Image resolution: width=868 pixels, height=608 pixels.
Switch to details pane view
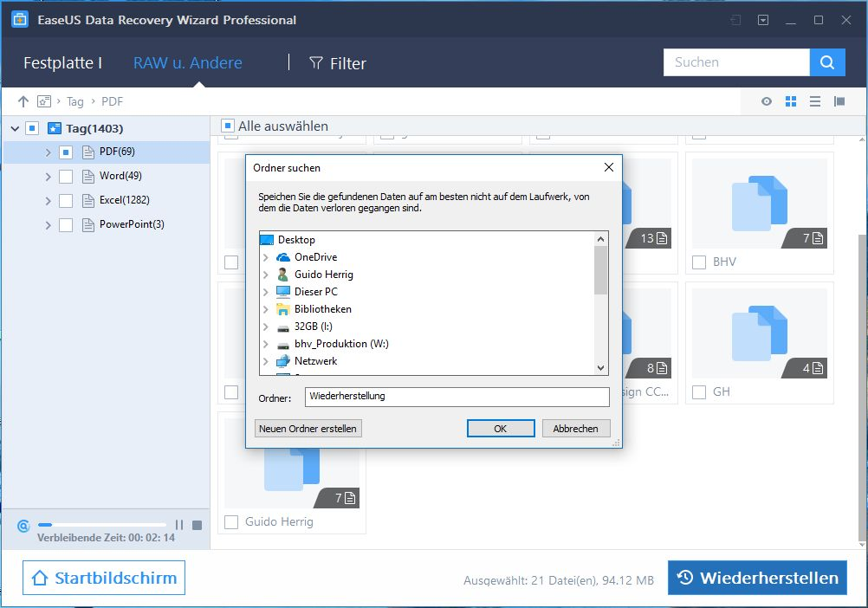[839, 101]
